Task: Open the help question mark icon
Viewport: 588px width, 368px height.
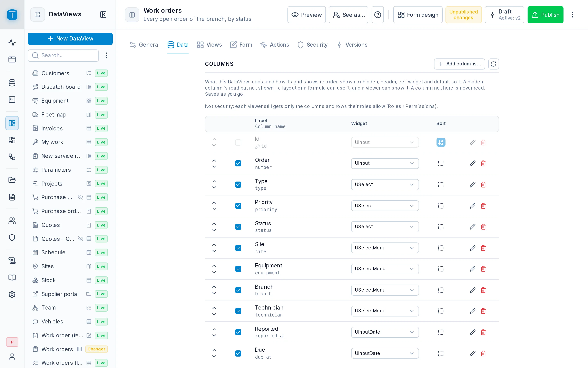Action: click(x=378, y=15)
